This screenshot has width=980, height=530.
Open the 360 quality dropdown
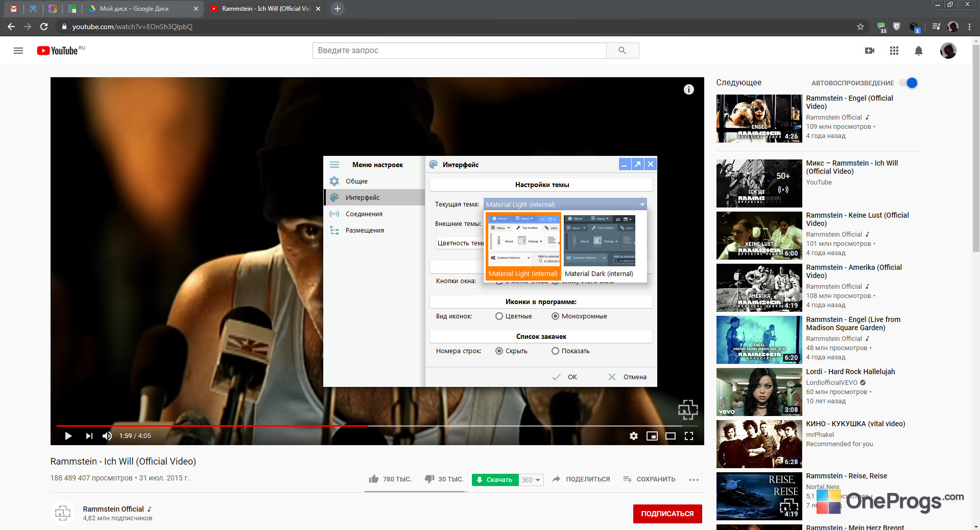pos(531,480)
